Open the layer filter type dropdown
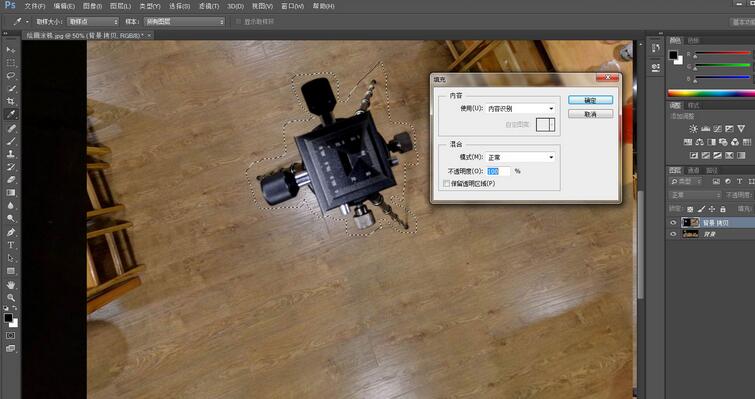Viewport: 755px width, 399px height. click(686, 181)
